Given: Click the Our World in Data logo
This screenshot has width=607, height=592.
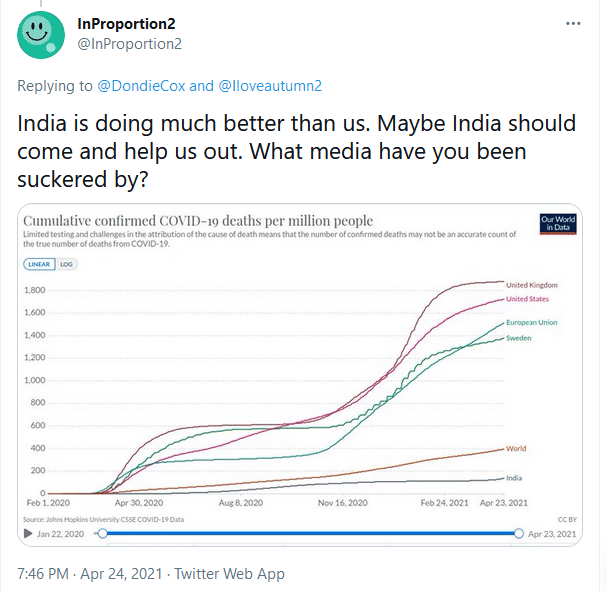Looking at the screenshot, I should pyautogui.click(x=557, y=224).
